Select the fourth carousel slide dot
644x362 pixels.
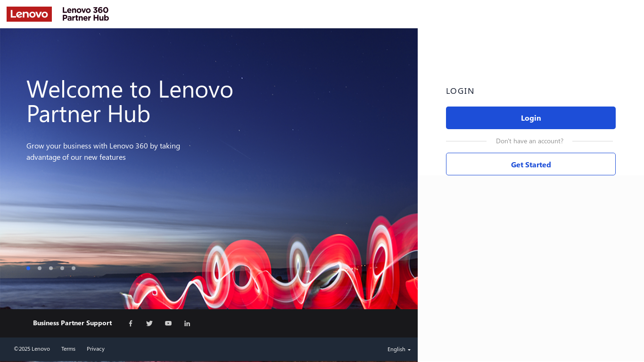(62, 268)
